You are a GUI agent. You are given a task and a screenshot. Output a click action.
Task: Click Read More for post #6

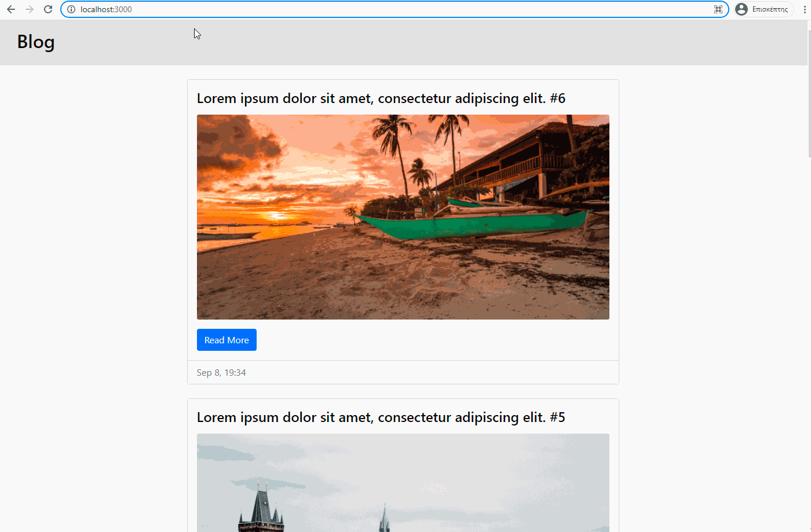(227, 340)
